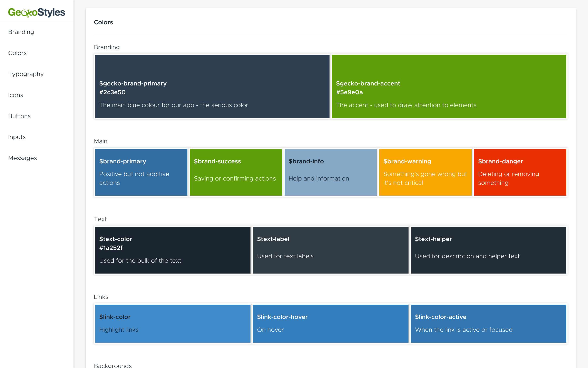Pick the $brand-info light blue swatch

tap(331, 172)
